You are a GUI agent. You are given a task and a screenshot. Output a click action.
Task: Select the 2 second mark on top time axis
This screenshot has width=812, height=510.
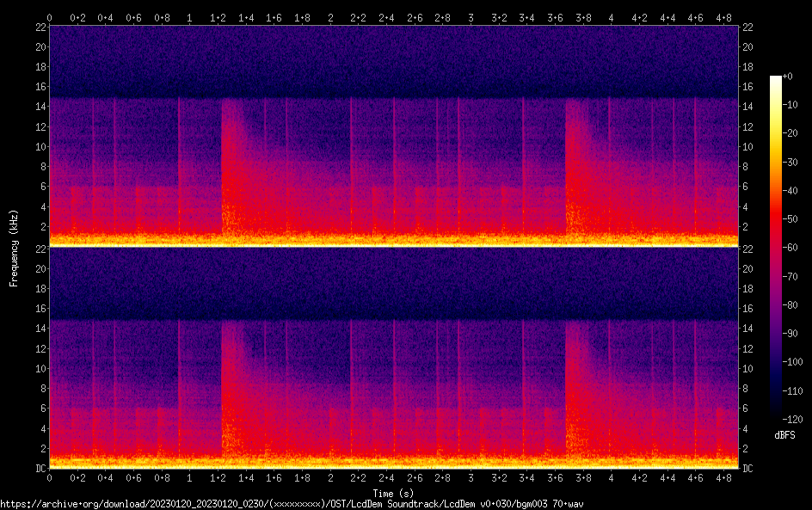pos(330,17)
